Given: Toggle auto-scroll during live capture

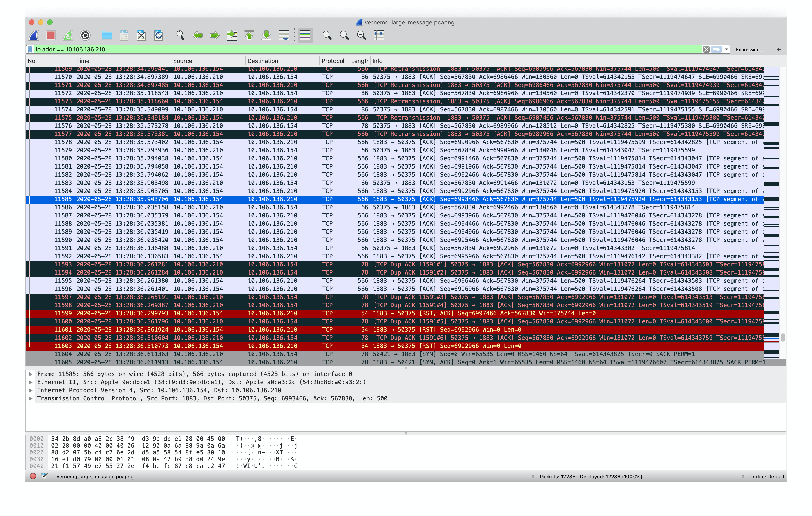Looking at the screenshot, I should [284, 35].
